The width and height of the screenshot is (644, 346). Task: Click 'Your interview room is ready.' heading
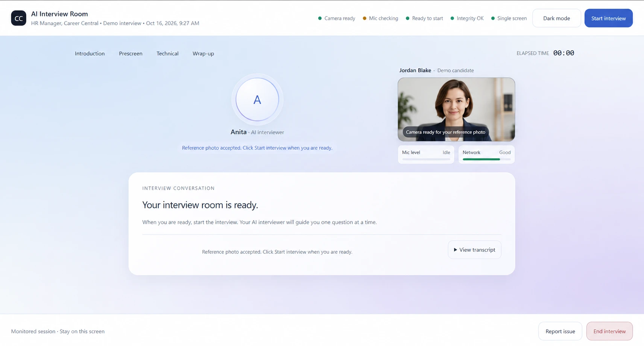pos(200,205)
